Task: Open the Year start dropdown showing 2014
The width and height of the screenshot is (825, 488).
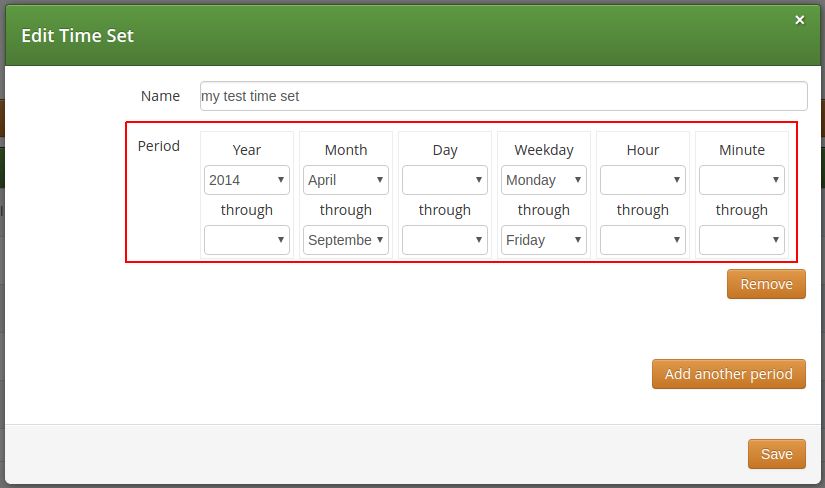Action: coord(246,180)
